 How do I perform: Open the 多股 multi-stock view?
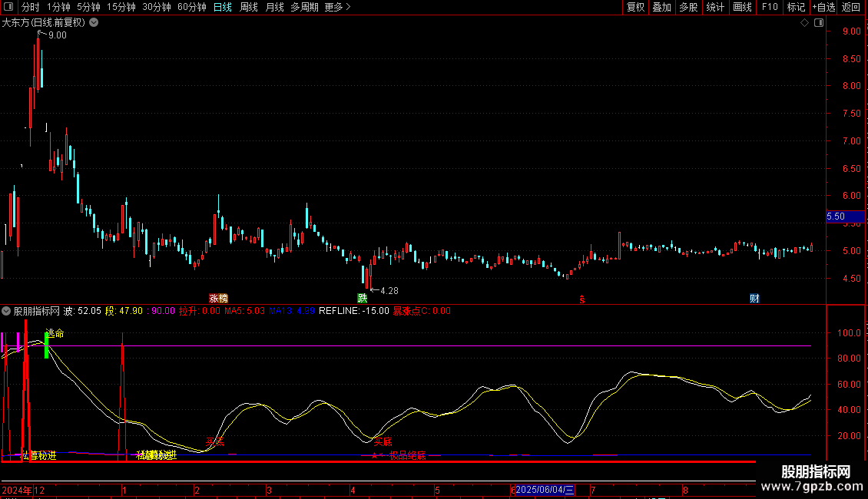(x=689, y=7)
